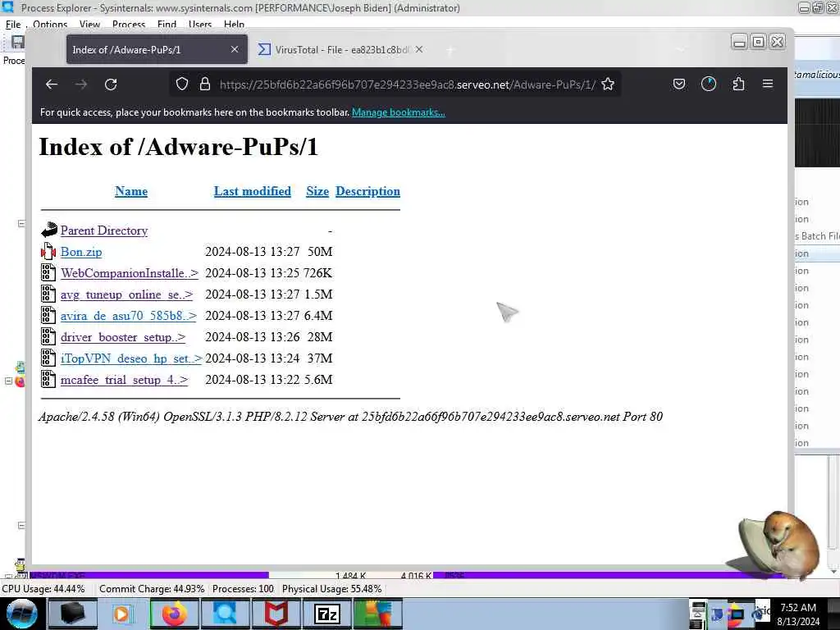Open the Firefox account circle icon
The image size is (840, 630).
(708, 84)
